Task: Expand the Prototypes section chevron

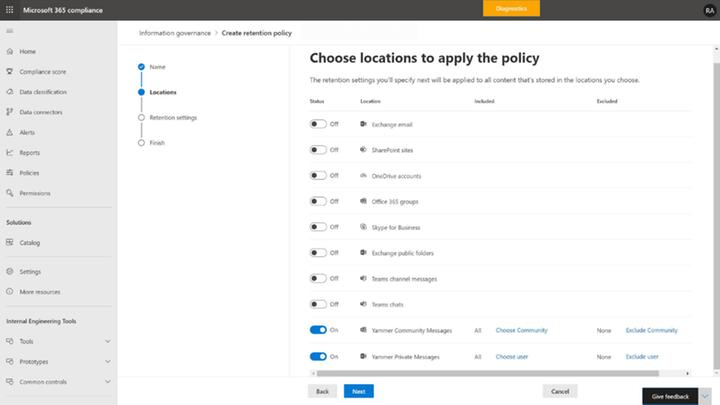Action: [x=107, y=361]
